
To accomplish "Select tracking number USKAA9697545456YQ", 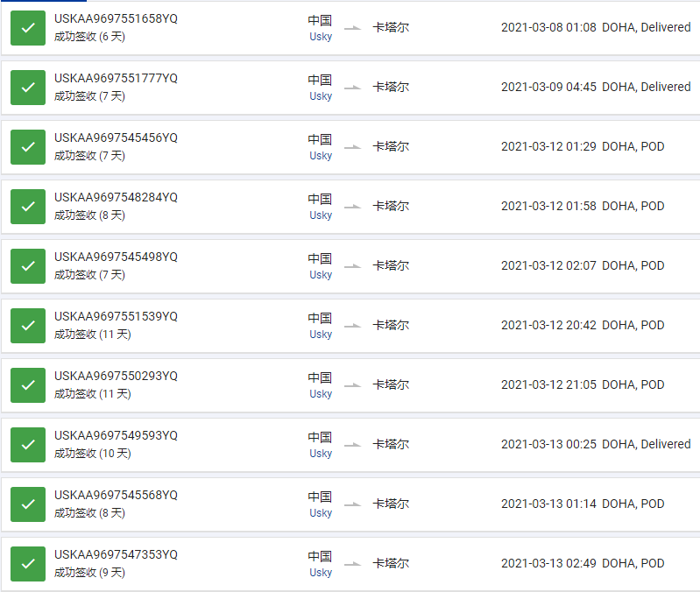I will (x=116, y=137).
